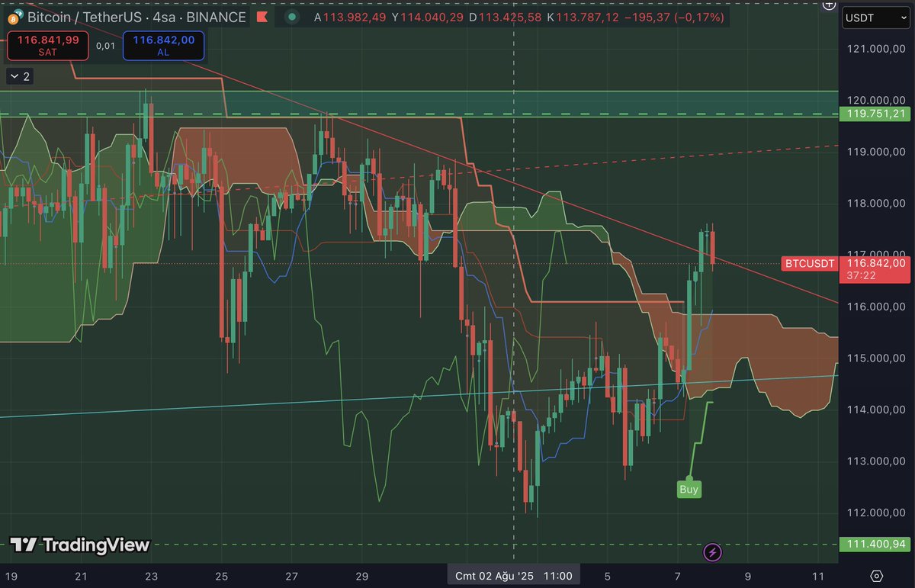
Task: Click the 113.000,00 price axis value
Action: coord(875,461)
